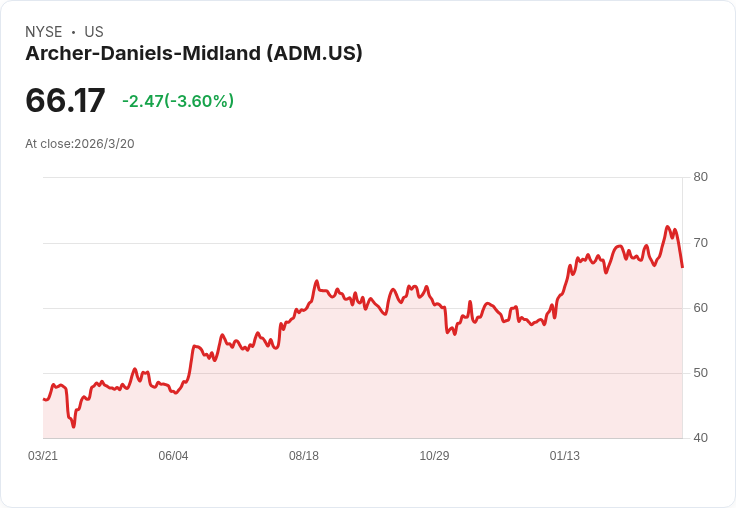The width and height of the screenshot is (736, 508).
Task: Click the 06/04 x-axis date label
Action: coord(173,455)
